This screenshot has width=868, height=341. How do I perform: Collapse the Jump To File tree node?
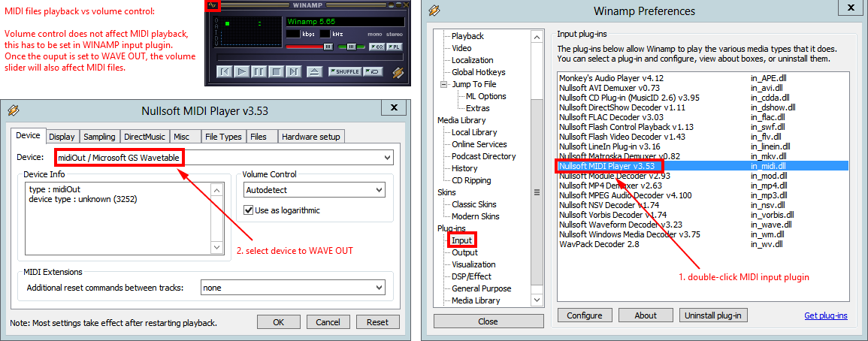[443, 84]
